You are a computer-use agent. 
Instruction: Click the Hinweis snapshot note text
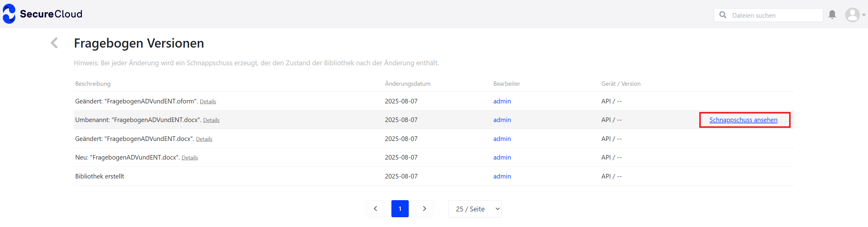tap(256, 63)
